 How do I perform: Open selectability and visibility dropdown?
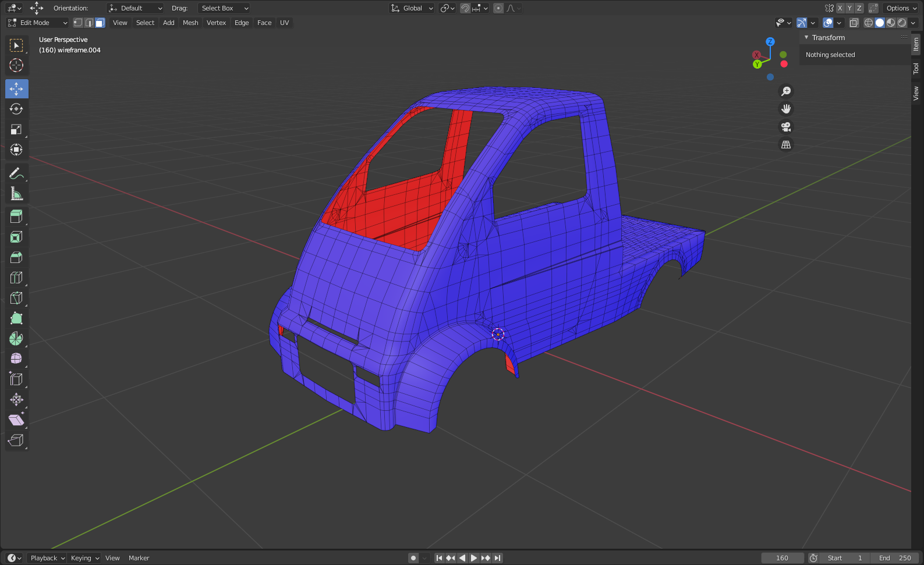tap(784, 23)
